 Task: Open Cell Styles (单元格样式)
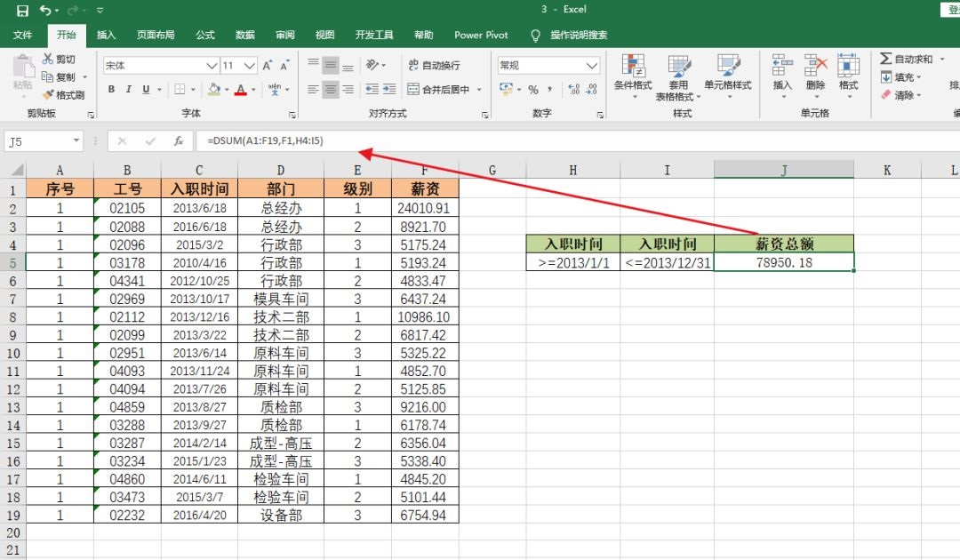727,76
